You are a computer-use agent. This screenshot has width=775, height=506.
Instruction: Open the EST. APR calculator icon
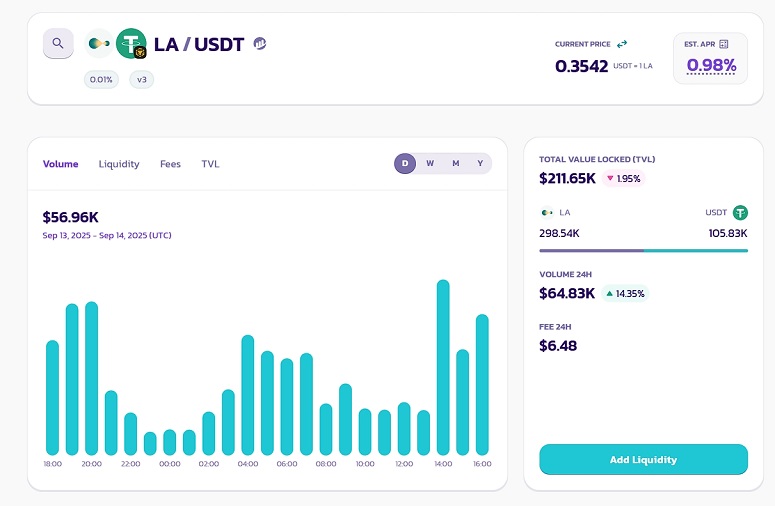(x=724, y=44)
